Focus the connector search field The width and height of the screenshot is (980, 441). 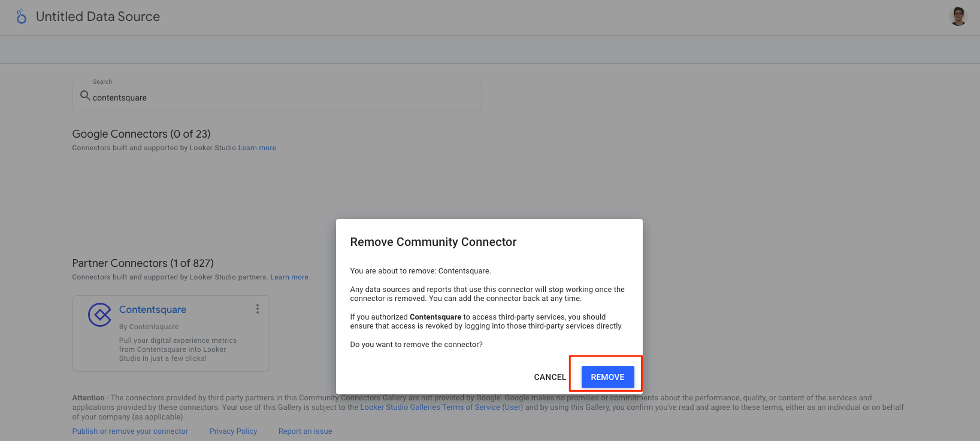277,96
